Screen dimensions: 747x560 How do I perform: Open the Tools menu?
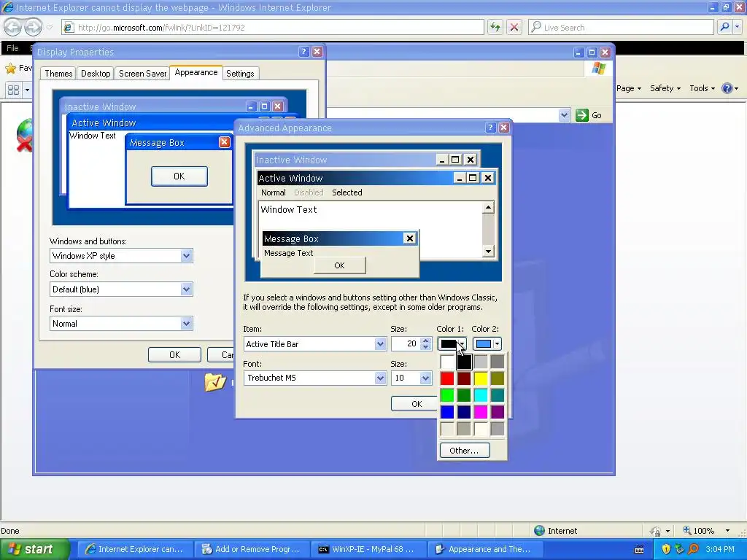pos(703,88)
